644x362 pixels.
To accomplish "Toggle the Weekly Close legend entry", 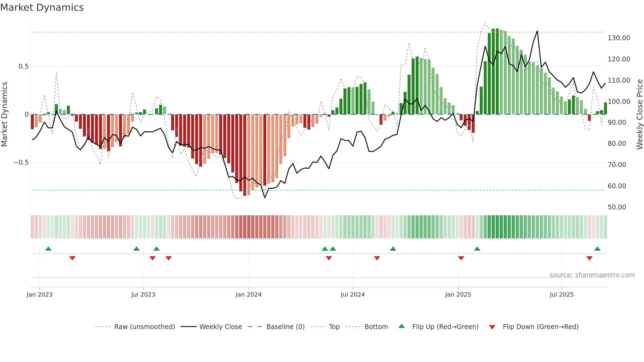I will (x=211, y=327).
